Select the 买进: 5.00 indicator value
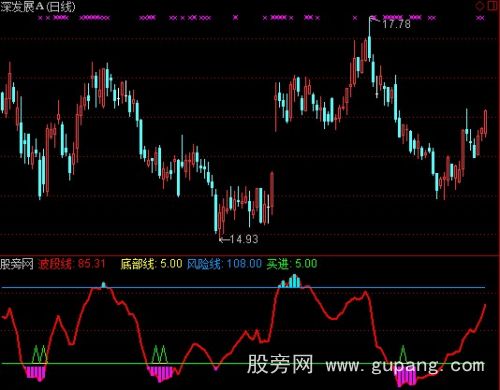The height and width of the screenshot is (390, 500). 292,264
